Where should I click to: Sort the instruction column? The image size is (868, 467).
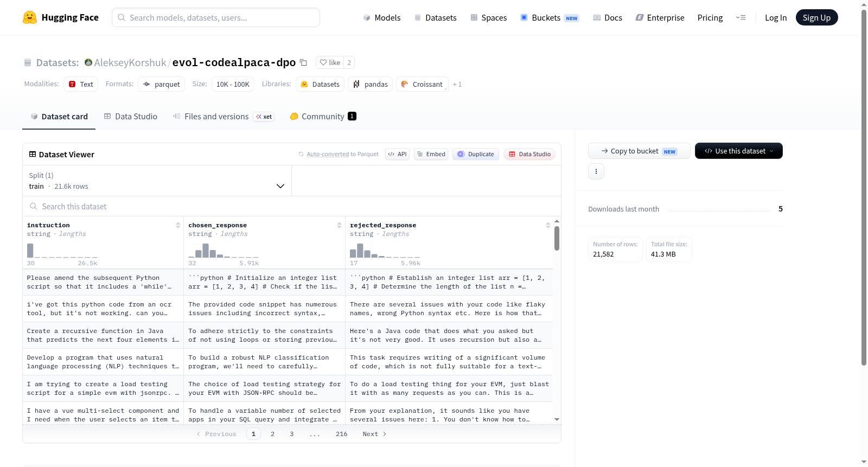[x=178, y=225]
